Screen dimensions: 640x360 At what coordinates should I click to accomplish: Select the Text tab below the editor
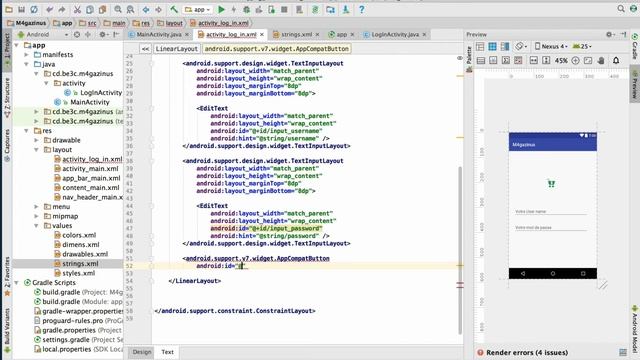(167, 352)
